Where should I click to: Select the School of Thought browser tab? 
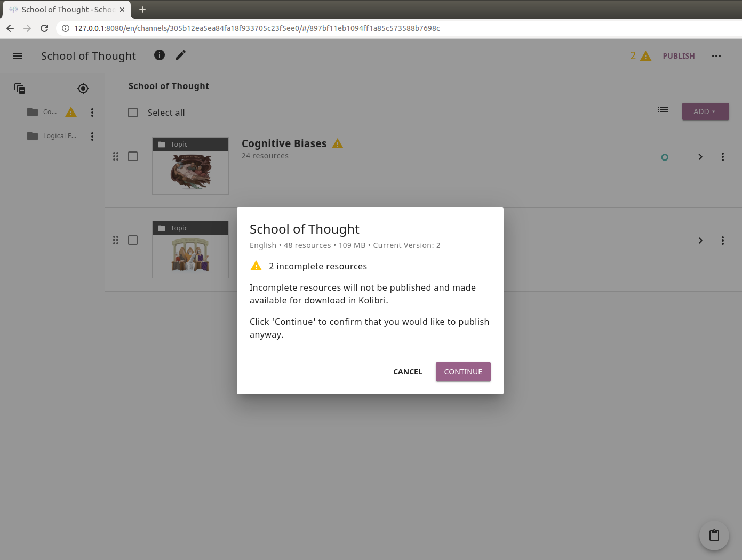tap(67, 10)
